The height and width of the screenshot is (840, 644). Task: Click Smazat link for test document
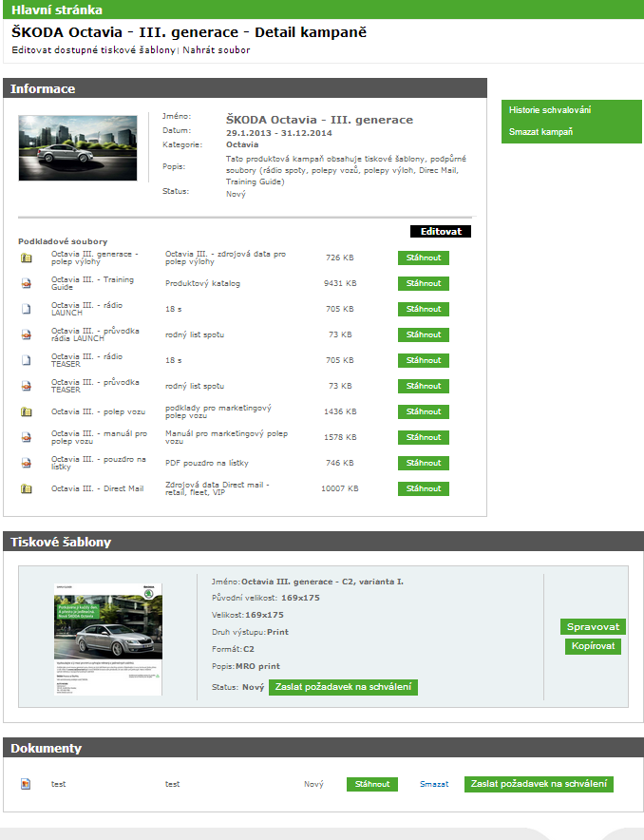434,784
